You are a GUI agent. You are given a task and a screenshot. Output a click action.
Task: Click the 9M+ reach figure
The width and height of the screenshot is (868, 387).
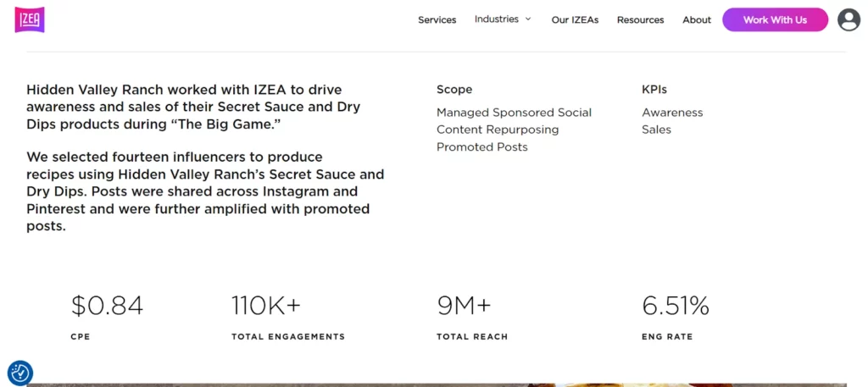coord(464,306)
